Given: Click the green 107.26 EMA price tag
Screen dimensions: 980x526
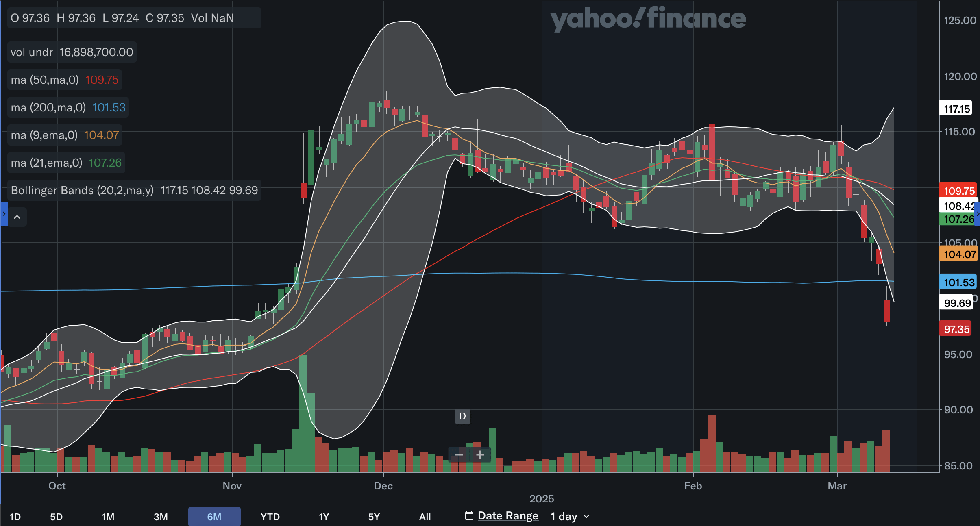Looking at the screenshot, I should [957, 219].
